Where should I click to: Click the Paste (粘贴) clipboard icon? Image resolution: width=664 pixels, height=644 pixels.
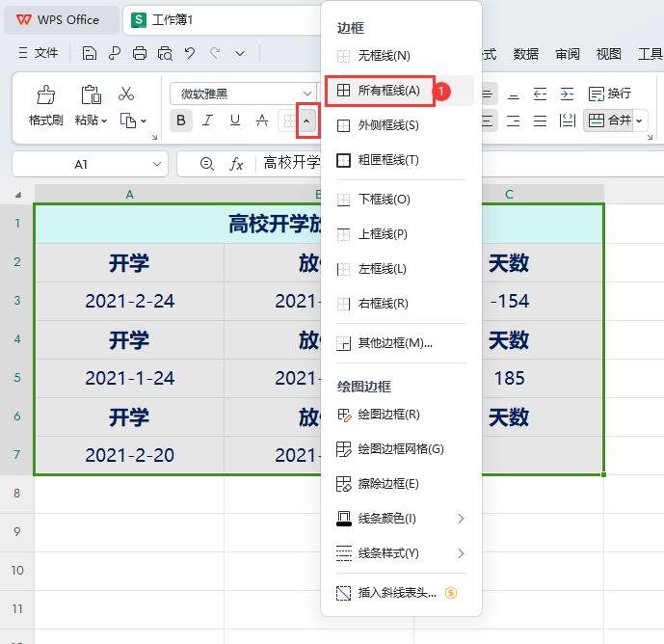click(x=91, y=94)
